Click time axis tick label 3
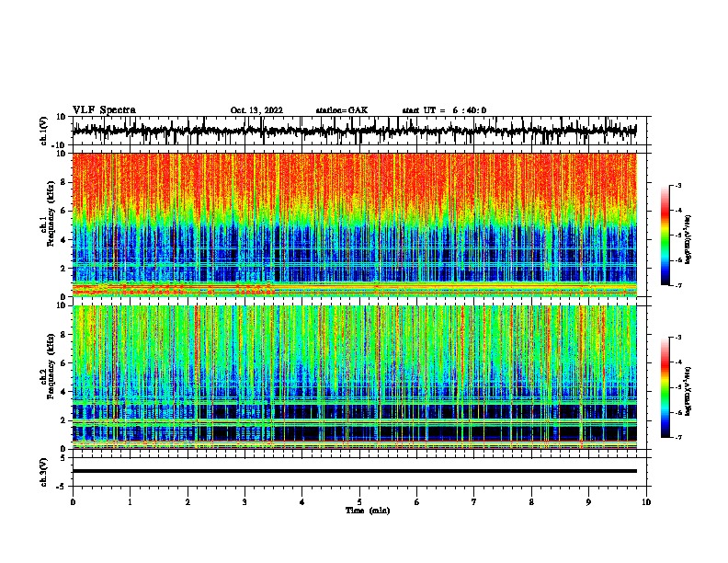The width and height of the screenshot is (728, 563). [245, 502]
